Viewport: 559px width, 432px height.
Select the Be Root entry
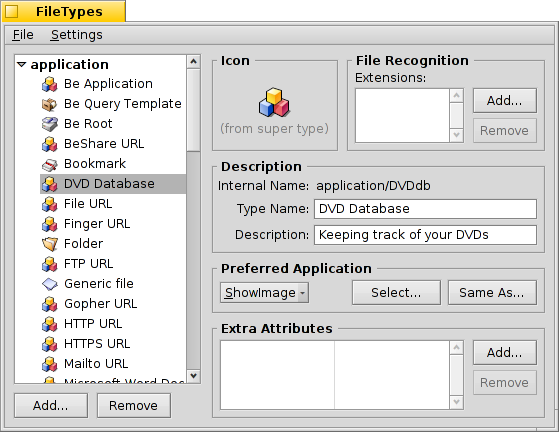coord(113,124)
